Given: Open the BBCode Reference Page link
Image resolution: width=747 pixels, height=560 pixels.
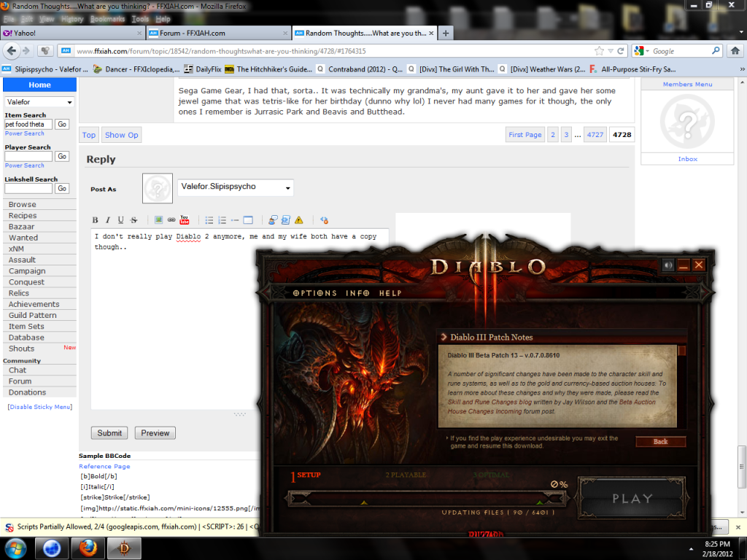Looking at the screenshot, I should 104,466.
